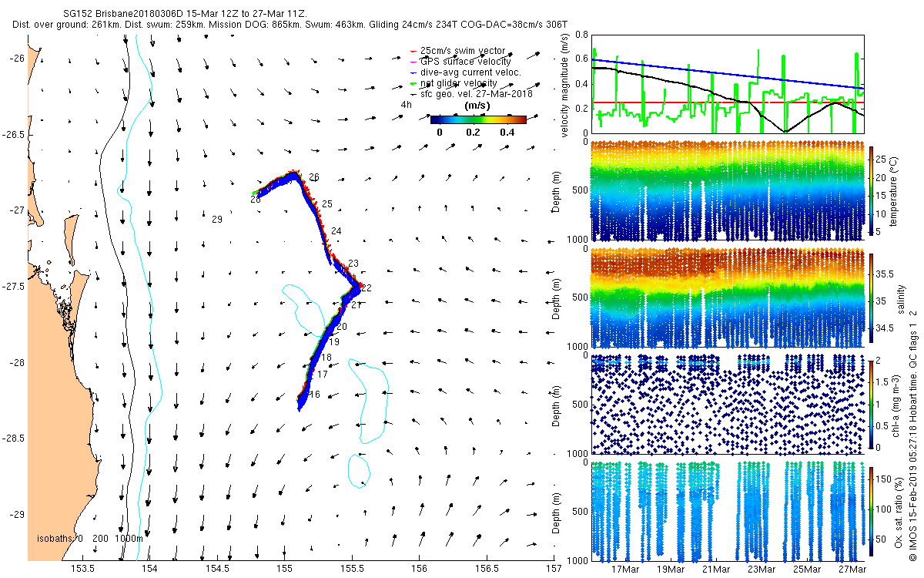Click the 17Mar date tick label
924x578 pixels.
point(624,570)
